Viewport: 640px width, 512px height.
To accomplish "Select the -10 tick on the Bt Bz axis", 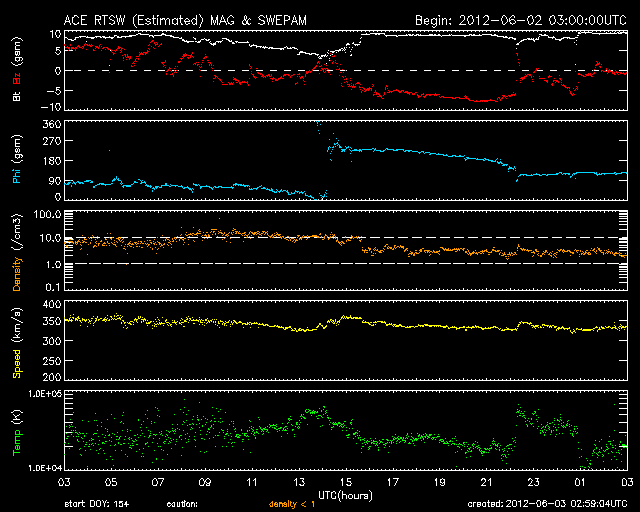I will 51,107.
